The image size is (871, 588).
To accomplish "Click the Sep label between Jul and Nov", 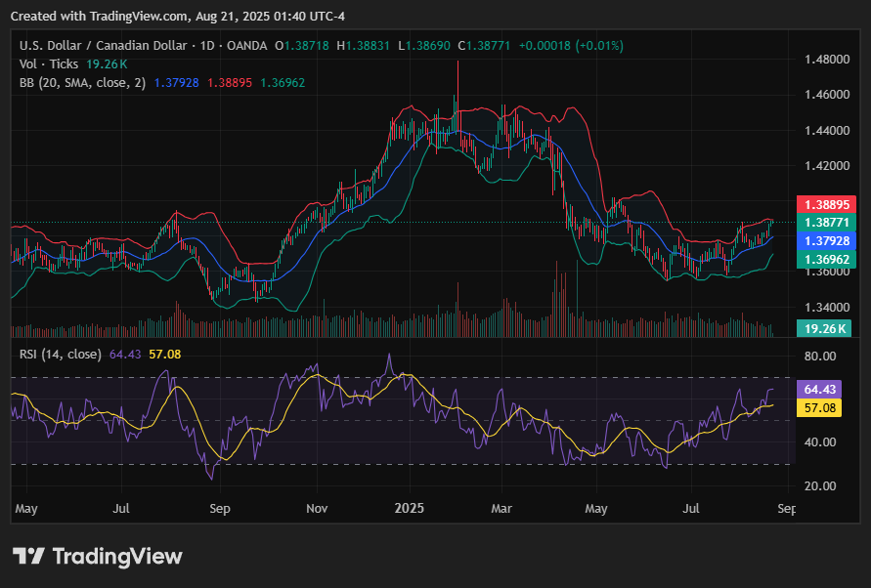I will pos(220,509).
